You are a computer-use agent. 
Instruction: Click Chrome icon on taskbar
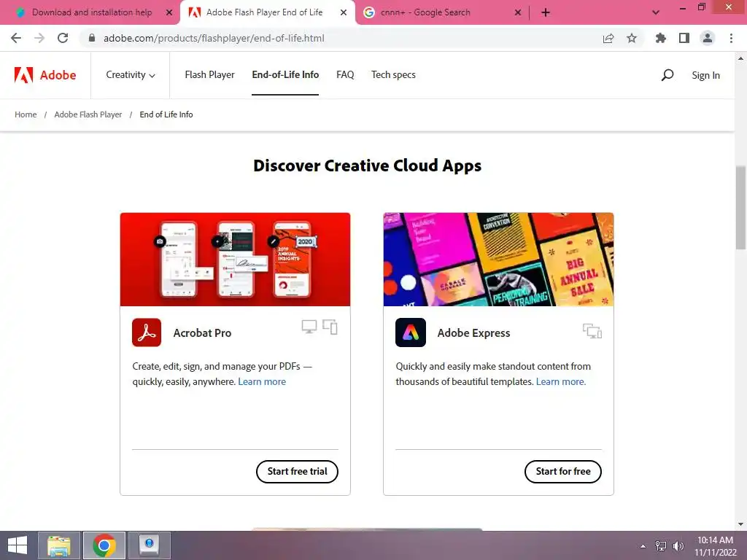pyautogui.click(x=104, y=545)
